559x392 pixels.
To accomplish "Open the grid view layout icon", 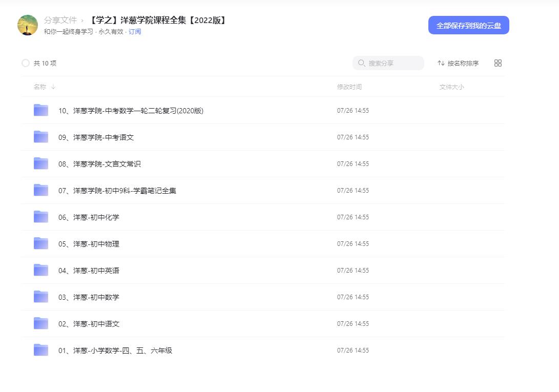I will [498, 63].
